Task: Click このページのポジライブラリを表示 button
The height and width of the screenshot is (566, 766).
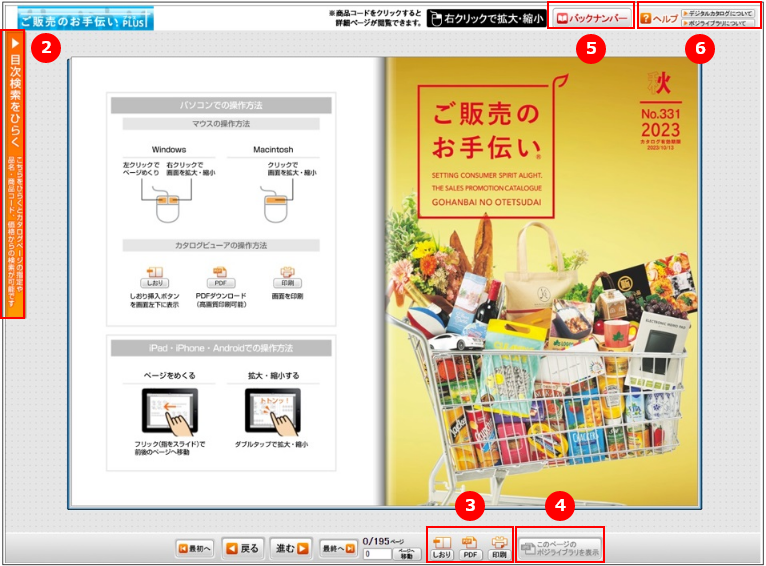Action: (x=560, y=548)
